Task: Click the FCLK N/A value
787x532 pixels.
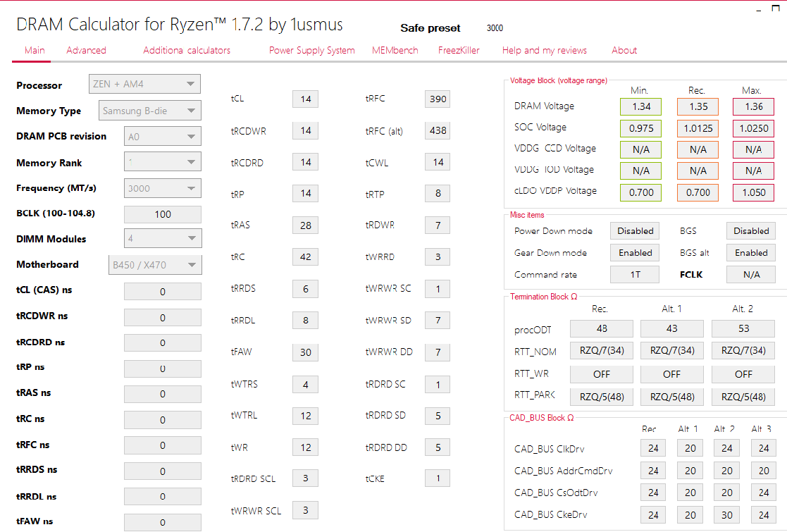Action: point(751,275)
